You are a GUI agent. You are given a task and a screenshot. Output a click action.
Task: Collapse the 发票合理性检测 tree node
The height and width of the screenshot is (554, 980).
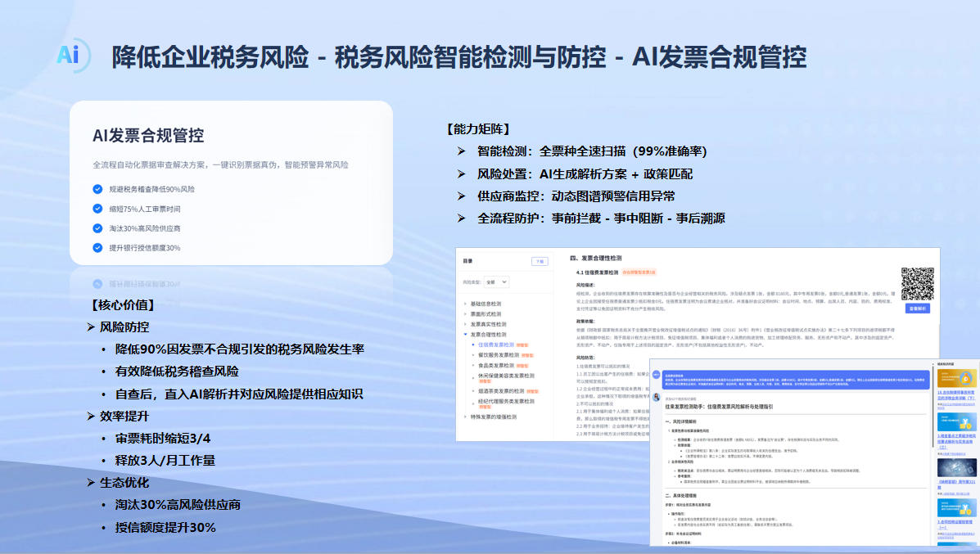465,334
